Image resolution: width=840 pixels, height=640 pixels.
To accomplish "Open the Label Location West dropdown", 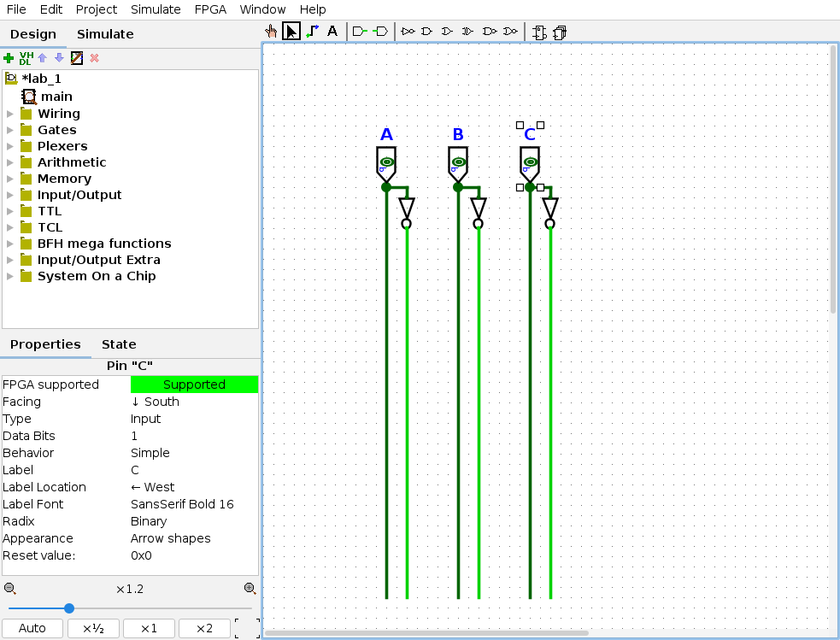I will click(x=193, y=487).
